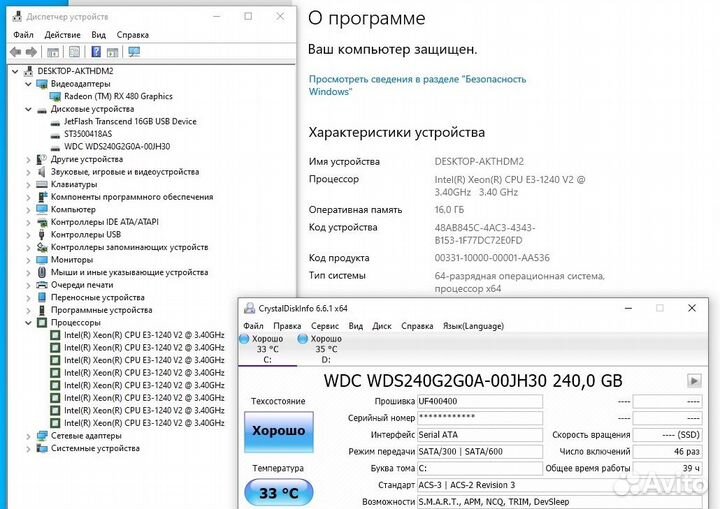Click the Forward arrow in Device Manager toolbar
720x509 pixels.
coord(31,52)
